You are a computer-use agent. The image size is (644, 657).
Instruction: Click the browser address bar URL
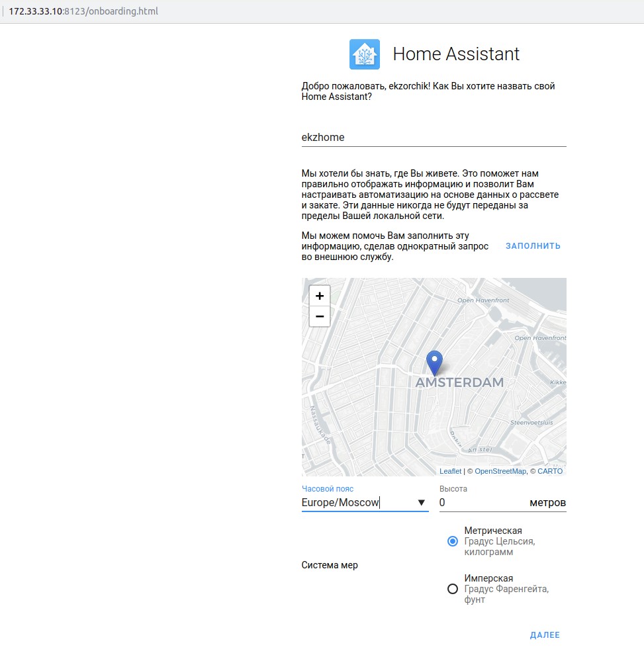[83, 11]
